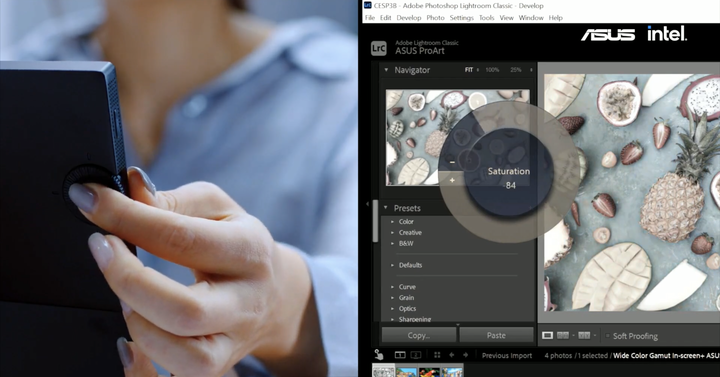Open the Help menu

556,17
